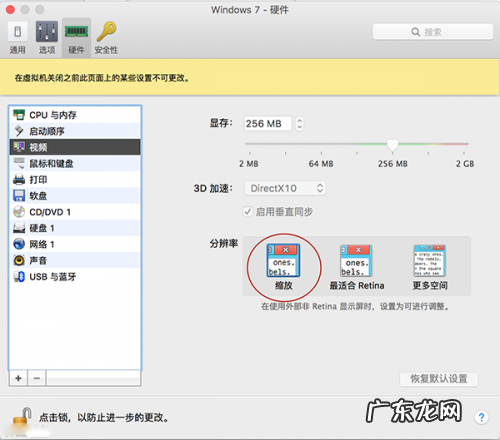Select 硬盘 1 hard disk item
The image size is (500, 440).
(75, 228)
